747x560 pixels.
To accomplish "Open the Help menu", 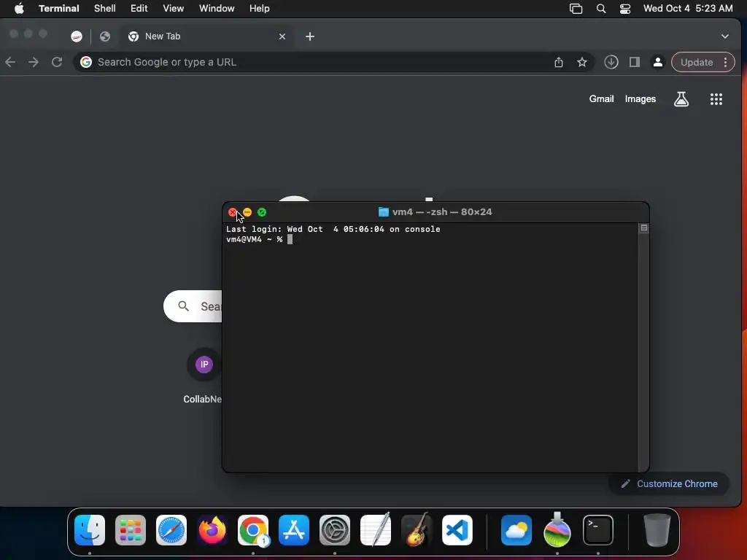I will (260, 9).
